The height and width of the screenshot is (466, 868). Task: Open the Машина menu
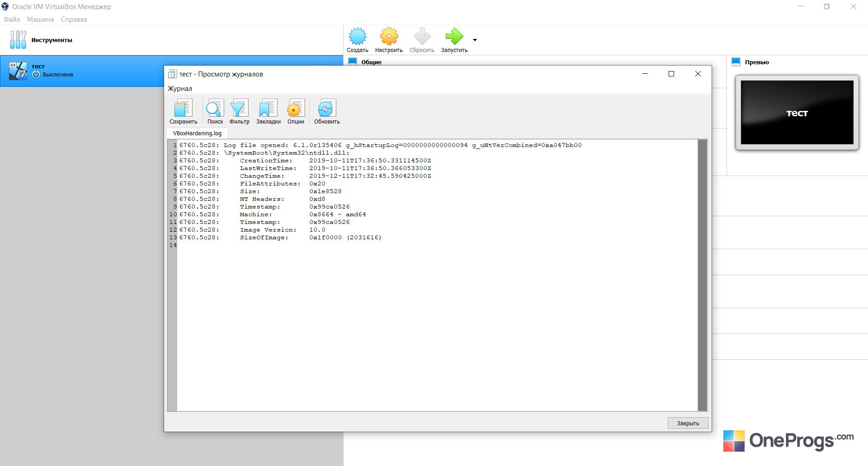40,19
